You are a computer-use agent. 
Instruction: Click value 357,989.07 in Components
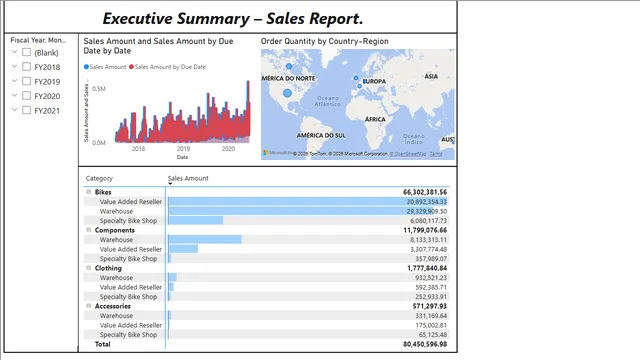coord(431,258)
